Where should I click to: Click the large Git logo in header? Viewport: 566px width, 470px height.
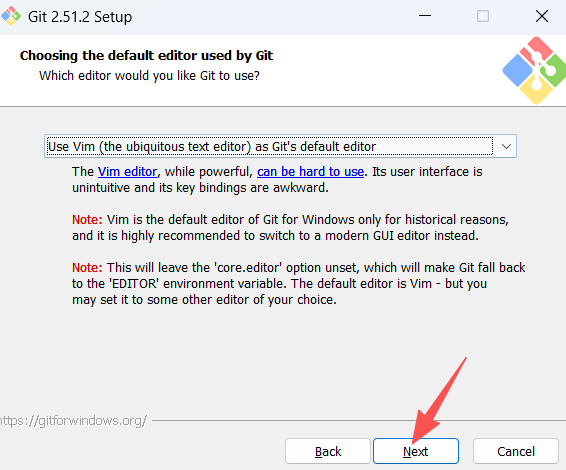(535, 70)
